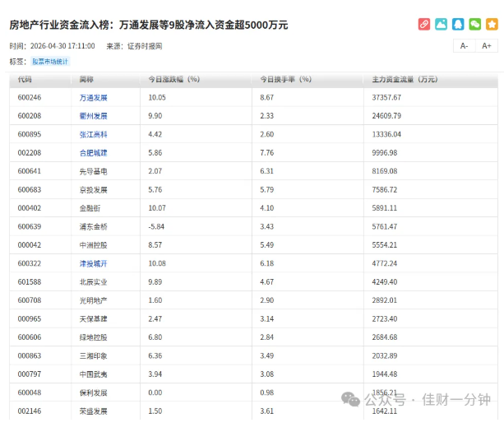Share via the green WeChat icon
This screenshot has width=504, height=432.
click(474, 25)
